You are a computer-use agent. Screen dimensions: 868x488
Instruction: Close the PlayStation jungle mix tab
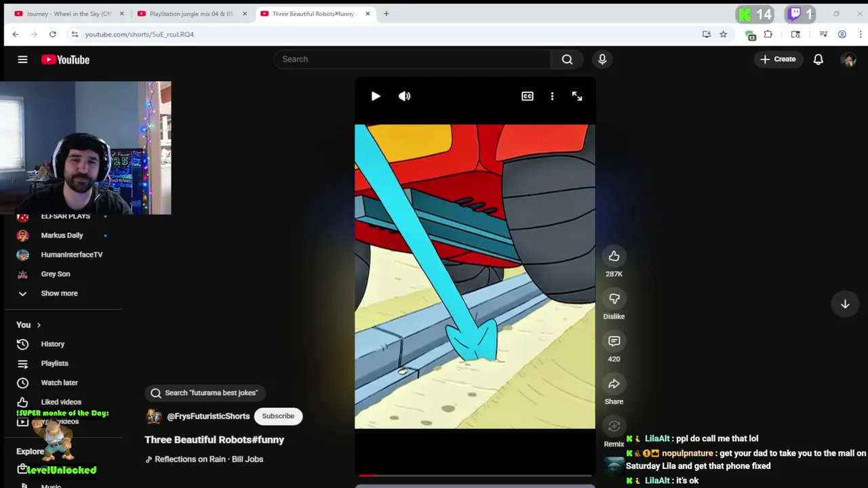[245, 14]
